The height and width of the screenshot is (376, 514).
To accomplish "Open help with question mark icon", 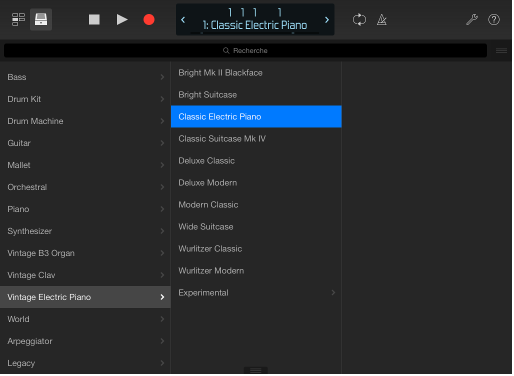I will pyautogui.click(x=494, y=20).
